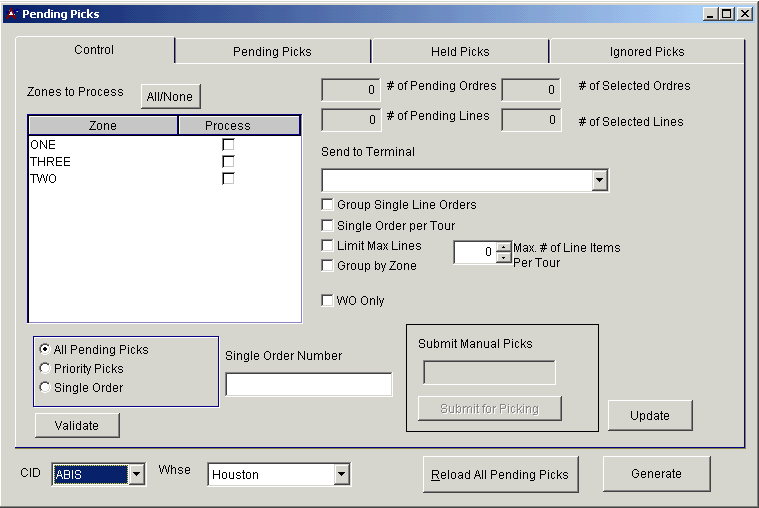Enable Group Single Line Orders
Screen dimensions: 759x508
327,205
